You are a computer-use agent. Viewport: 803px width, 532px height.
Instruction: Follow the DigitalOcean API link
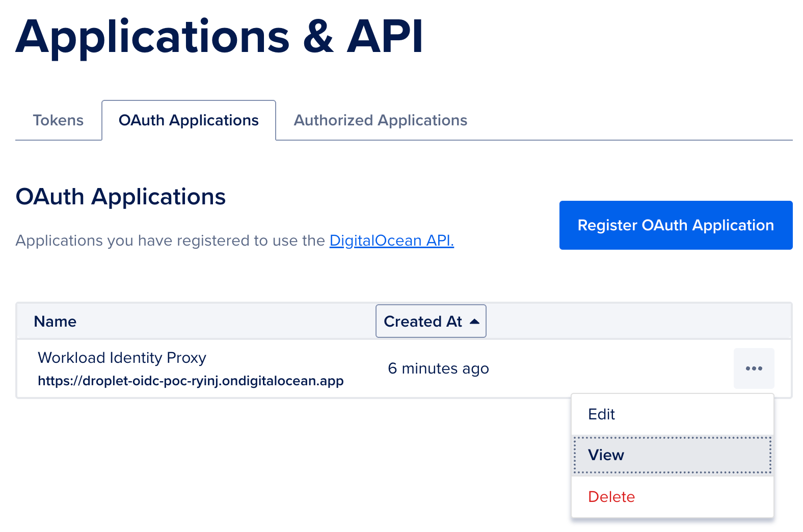[391, 241]
